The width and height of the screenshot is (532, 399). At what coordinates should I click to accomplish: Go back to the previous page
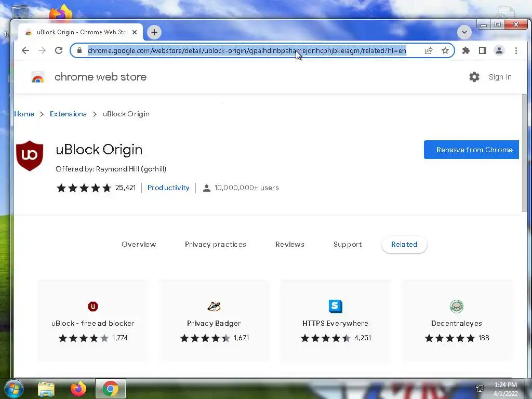25,50
